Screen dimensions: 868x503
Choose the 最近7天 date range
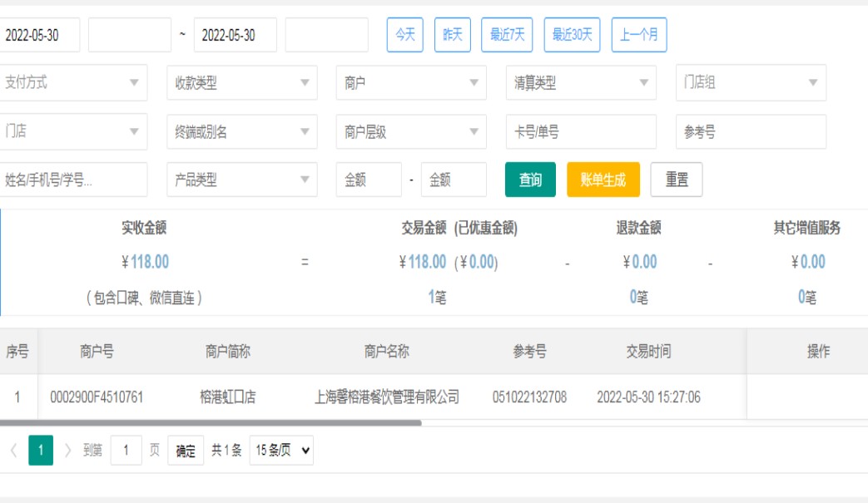click(507, 35)
